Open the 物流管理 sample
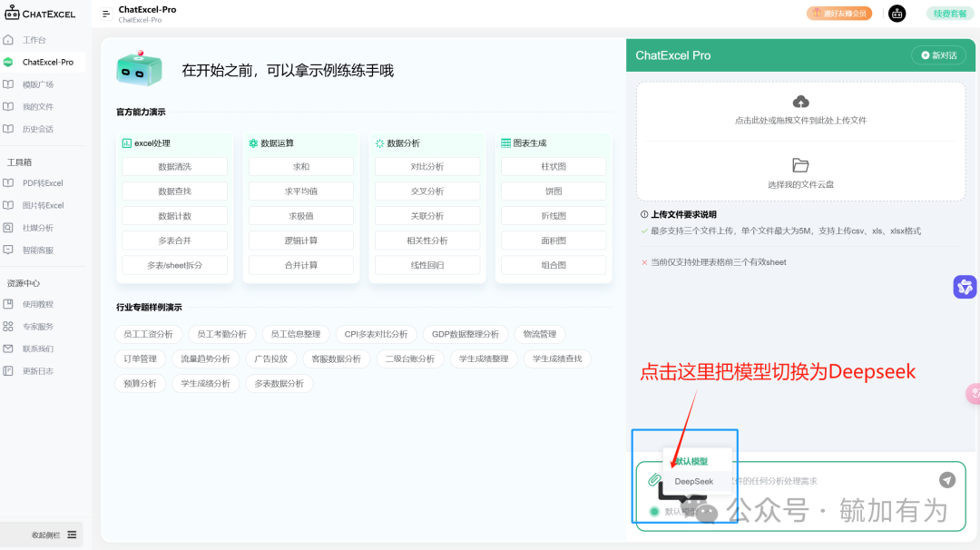Screen dimensions: 980x550 pyautogui.click(x=540, y=334)
